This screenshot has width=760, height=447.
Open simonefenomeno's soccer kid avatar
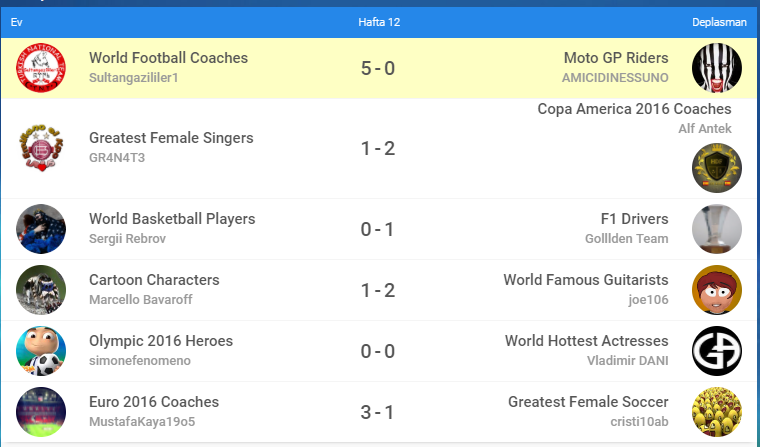[41, 351]
